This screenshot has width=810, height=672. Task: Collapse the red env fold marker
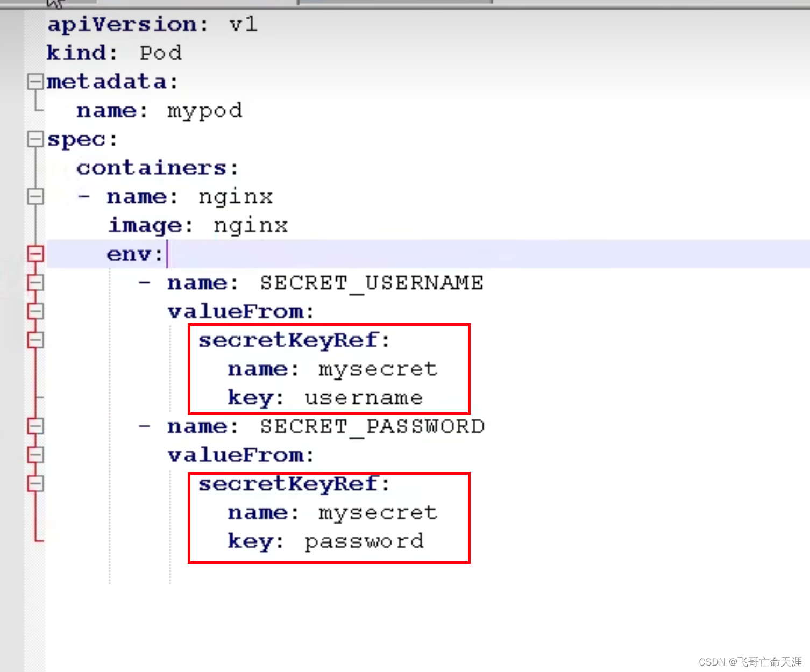(35, 254)
